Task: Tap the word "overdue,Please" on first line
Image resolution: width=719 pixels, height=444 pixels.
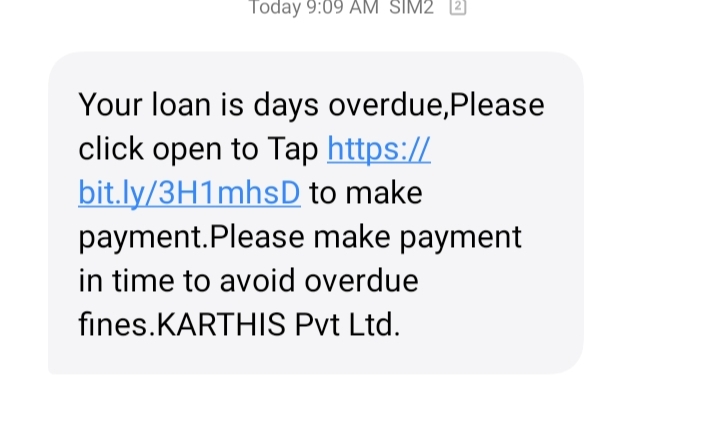Action: coord(436,105)
